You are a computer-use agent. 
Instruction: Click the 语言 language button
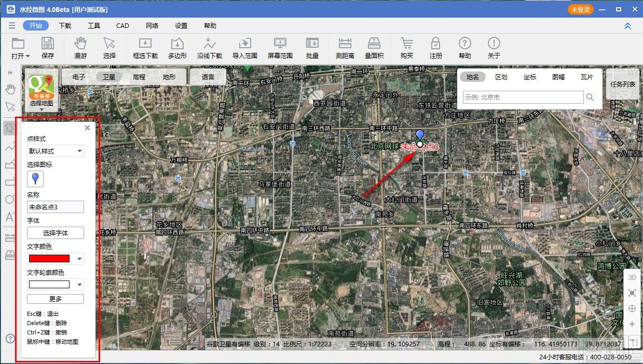(x=208, y=77)
